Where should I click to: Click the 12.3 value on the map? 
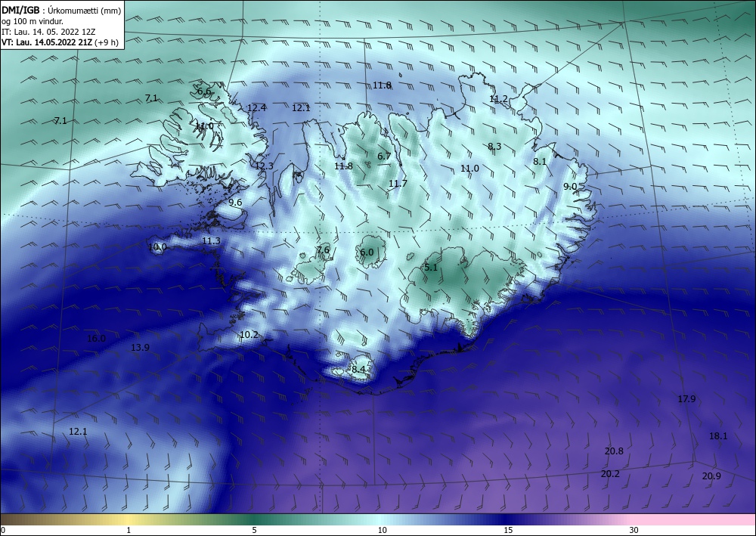(264, 166)
